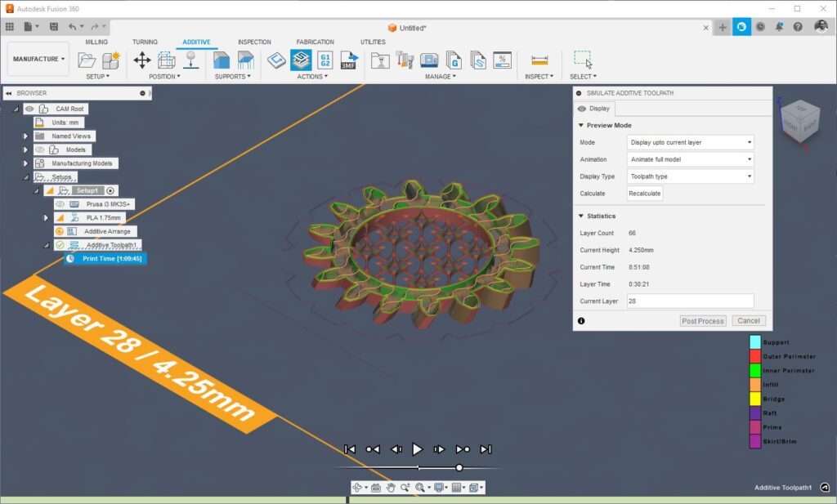Image resolution: width=837 pixels, height=504 pixels.
Task: Expand the Named Views tree node
Action: (x=25, y=136)
